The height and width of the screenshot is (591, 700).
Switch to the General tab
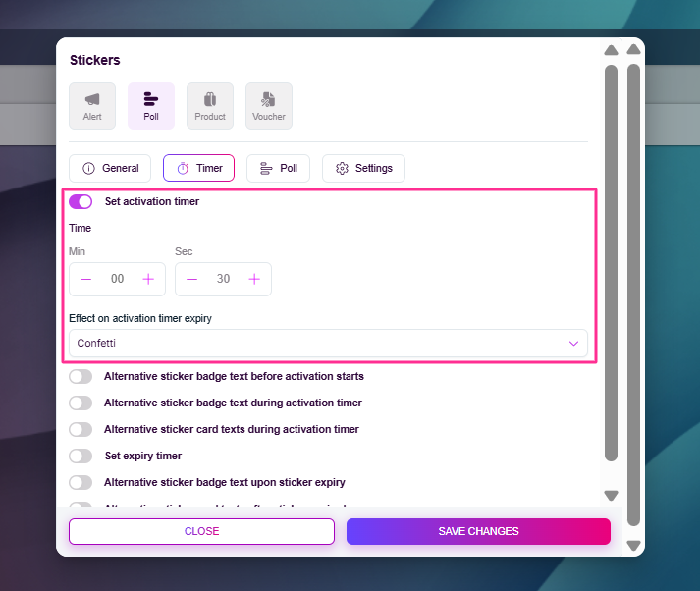point(110,169)
